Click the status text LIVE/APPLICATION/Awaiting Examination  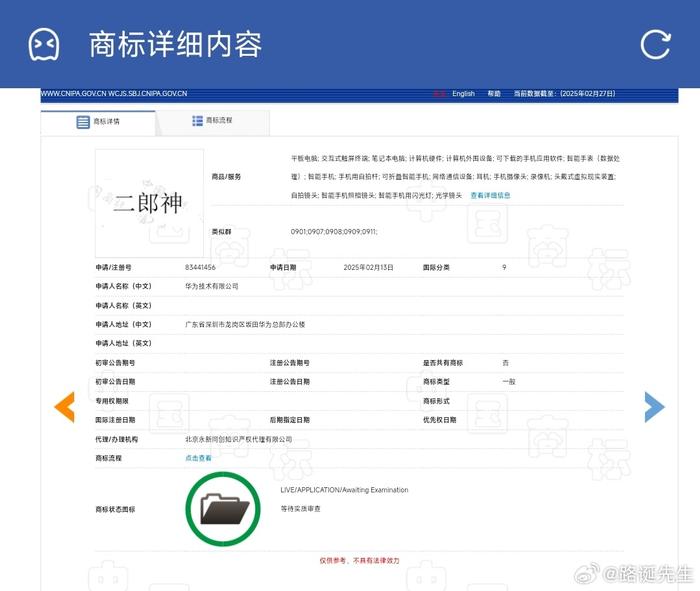point(344,490)
